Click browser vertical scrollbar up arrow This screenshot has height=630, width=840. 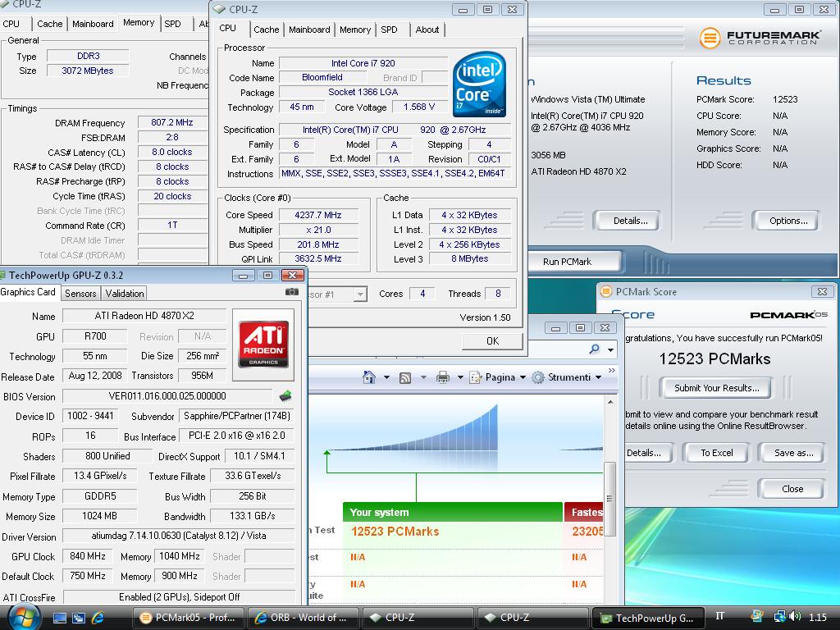(x=610, y=402)
